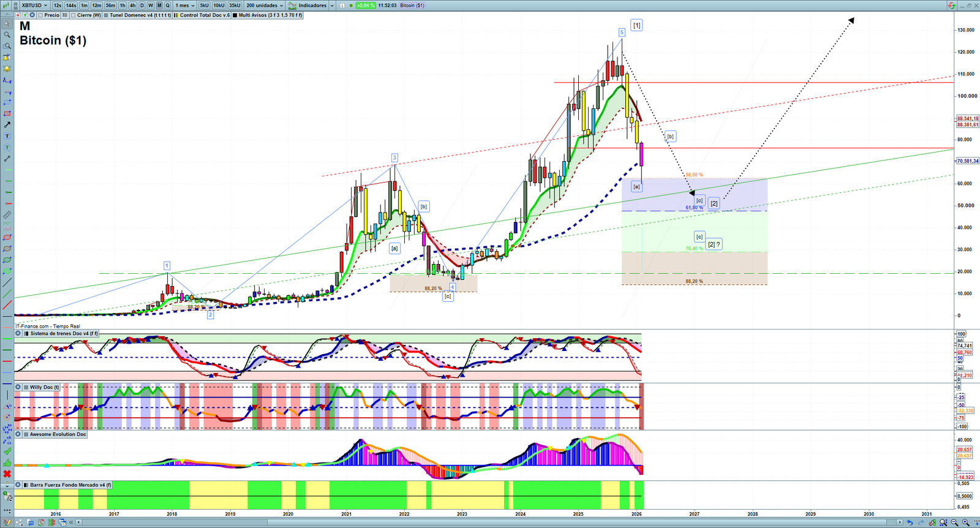The height and width of the screenshot is (528, 980).
Task: Select the zoom magnifier tool
Action: tap(7, 35)
